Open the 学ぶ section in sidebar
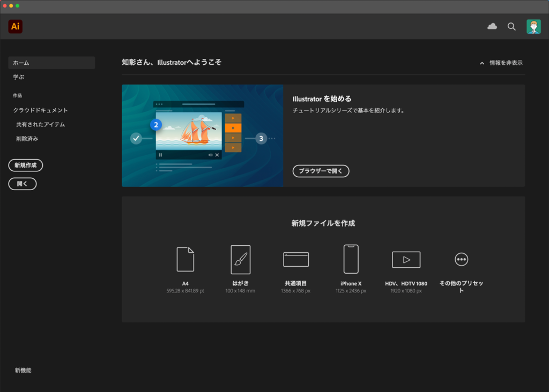 19,77
